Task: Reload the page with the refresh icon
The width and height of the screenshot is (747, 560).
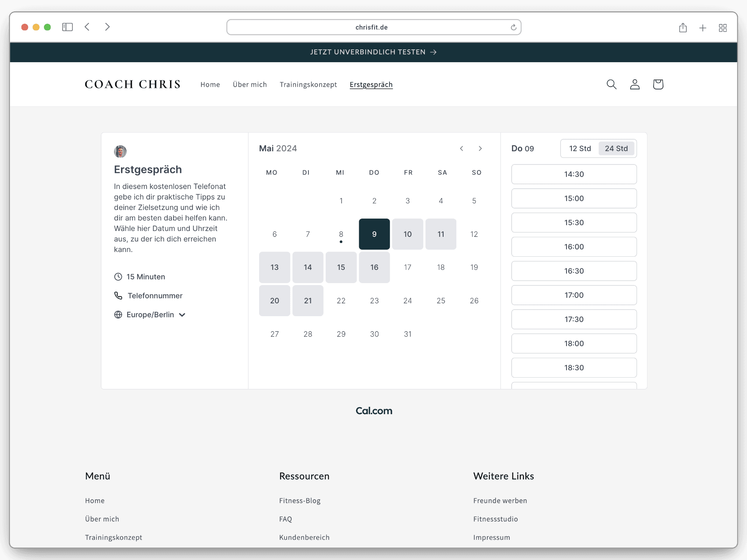Action: 514,27
